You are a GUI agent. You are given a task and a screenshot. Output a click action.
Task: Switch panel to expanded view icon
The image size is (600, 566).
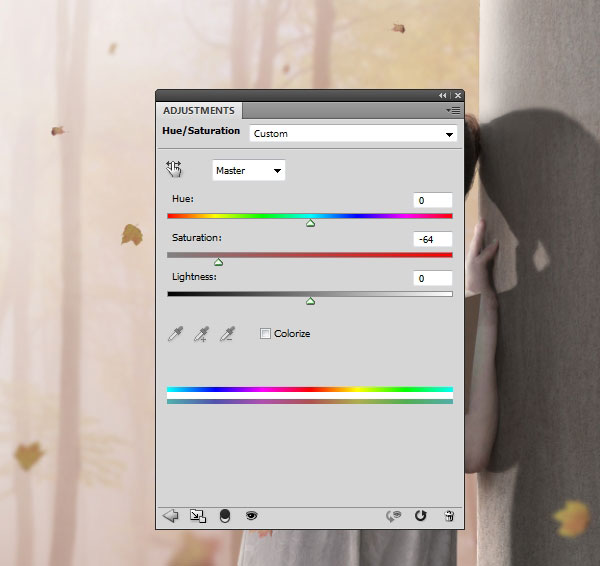coord(198,515)
